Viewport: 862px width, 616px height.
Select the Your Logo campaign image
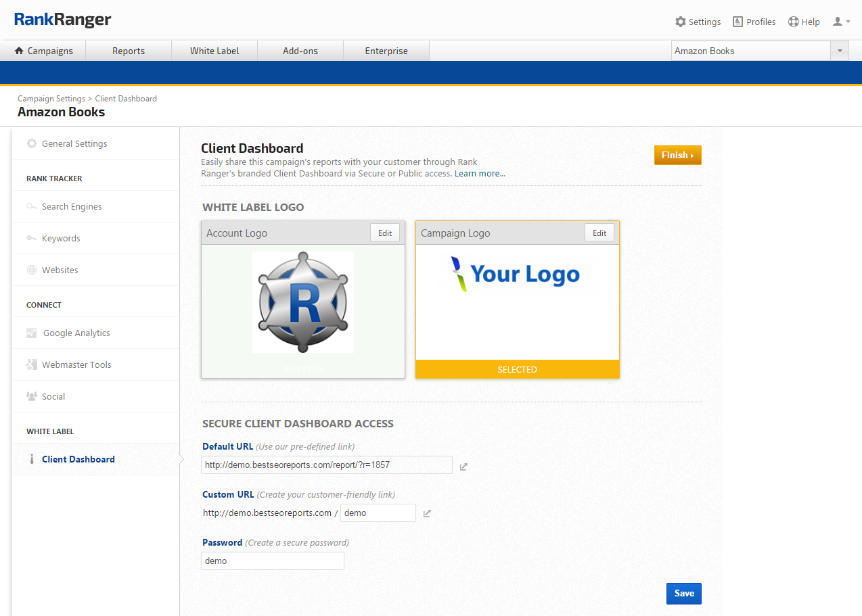516,273
